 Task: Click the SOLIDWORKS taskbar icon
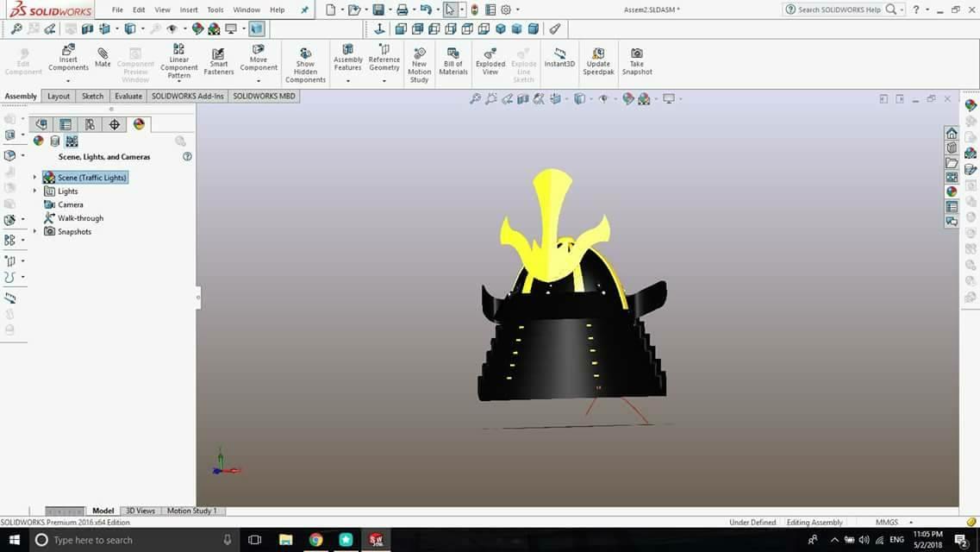pyautogui.click(x=376, y=540)
